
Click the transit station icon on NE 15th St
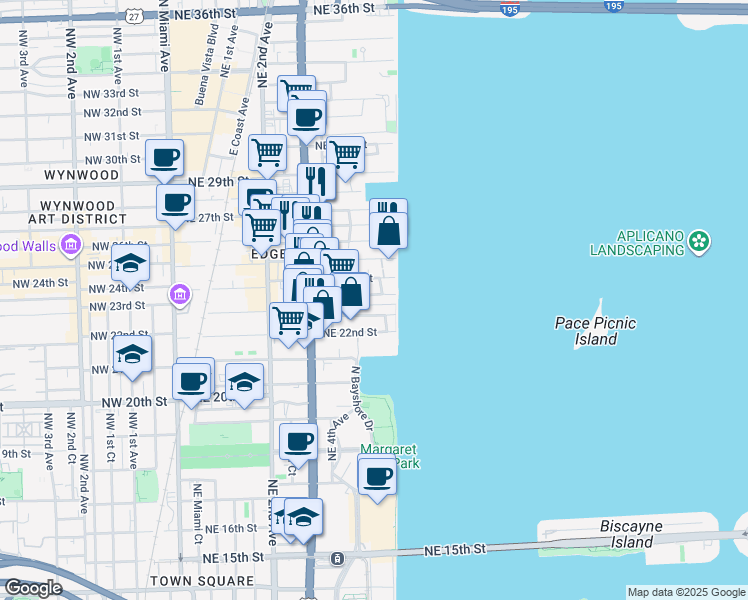click(337, 558)
